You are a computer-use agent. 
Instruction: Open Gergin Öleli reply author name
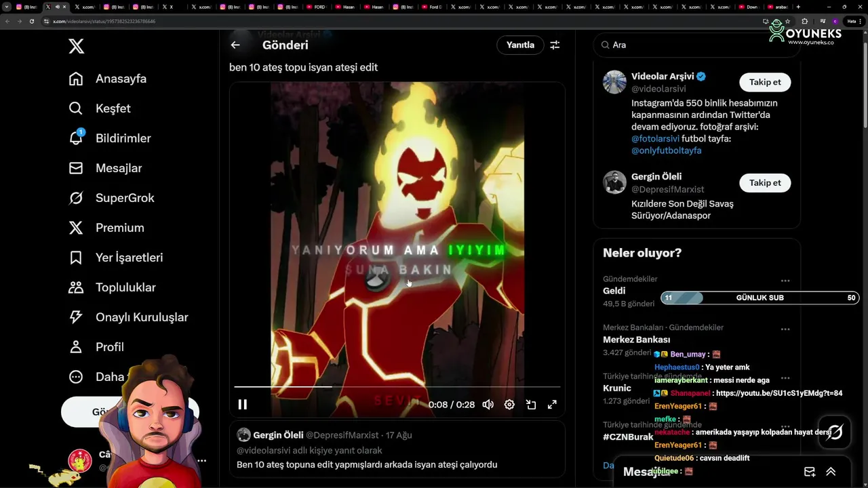[278, 435]
